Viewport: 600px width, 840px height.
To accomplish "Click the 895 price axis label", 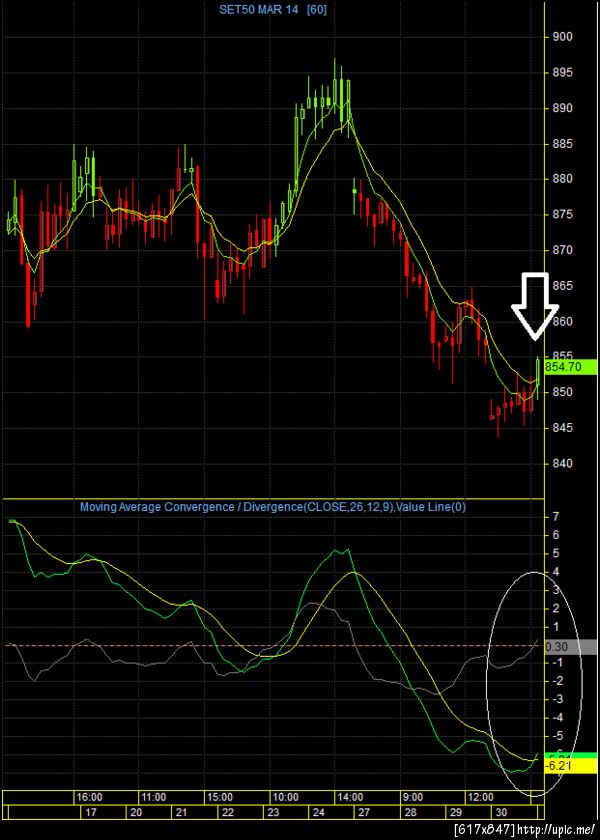I will coord(562,73).
